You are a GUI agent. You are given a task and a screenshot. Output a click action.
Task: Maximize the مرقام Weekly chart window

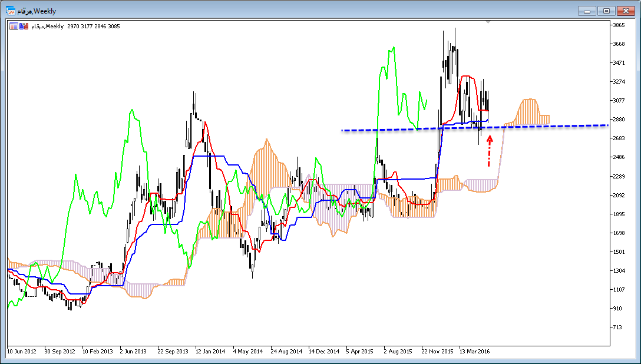pyautogui.click(x=607, y=11)
